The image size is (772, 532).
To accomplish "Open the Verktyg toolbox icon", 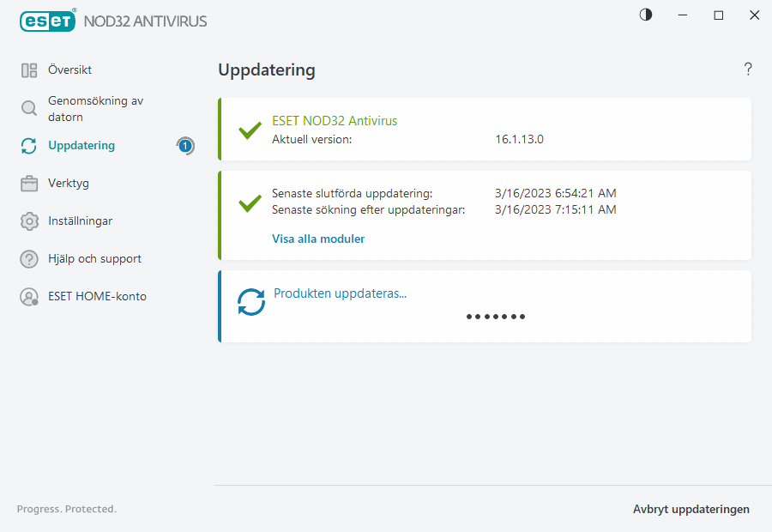I will [29, 183].
